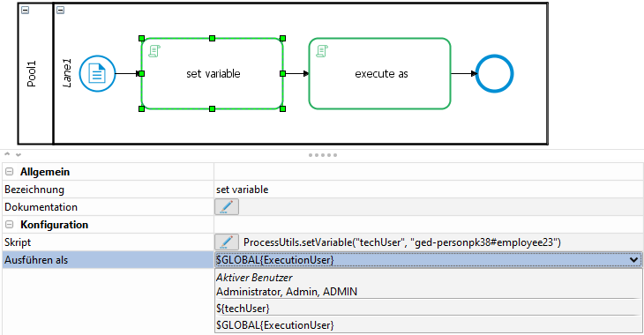This screenshot has width=644, height=335.
Task: Select the set variable task label
Action: pyautogui.click(x=213, y=74)
